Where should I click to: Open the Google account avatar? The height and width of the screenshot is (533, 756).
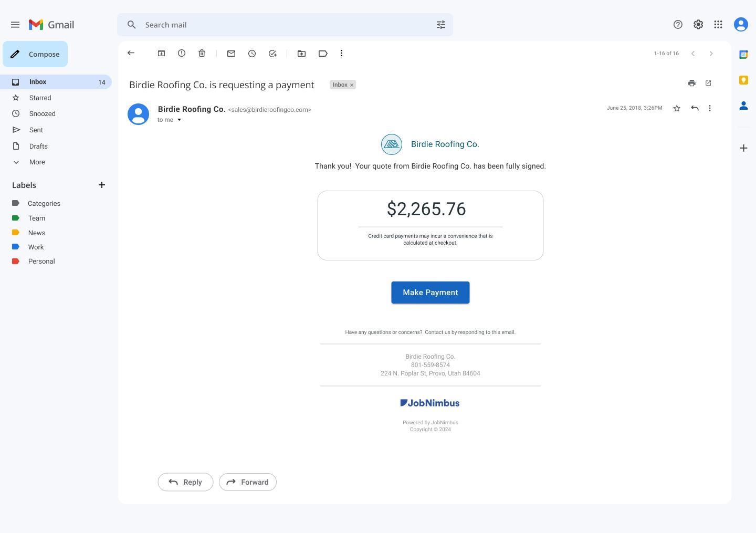coord(741,25)
